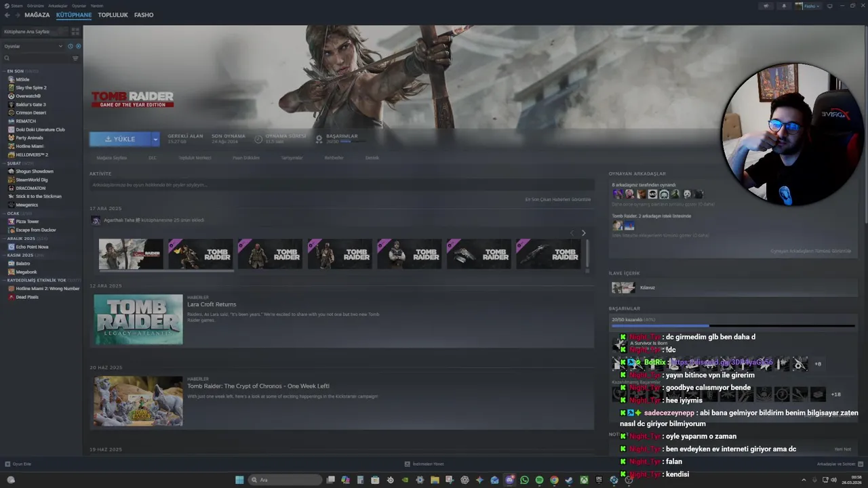Select Crimson Desert in the list
The image size is (868, 488).
[31, 113]
